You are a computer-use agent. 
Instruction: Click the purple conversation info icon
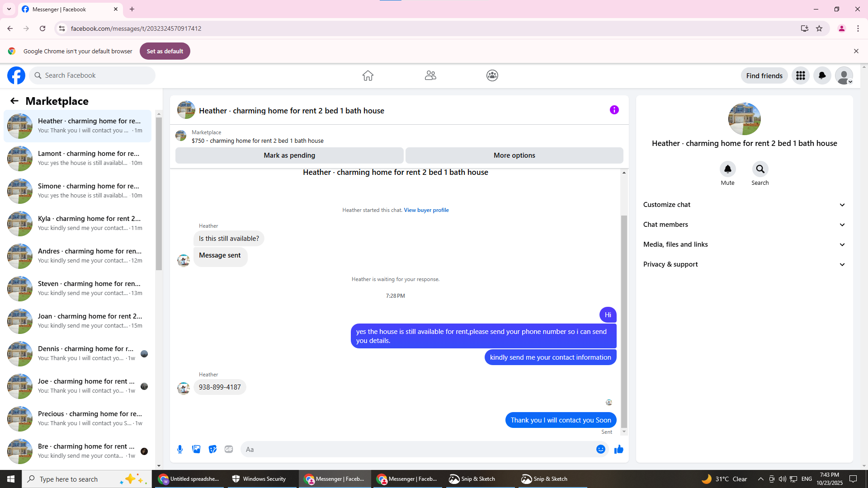tap(614, 110)
